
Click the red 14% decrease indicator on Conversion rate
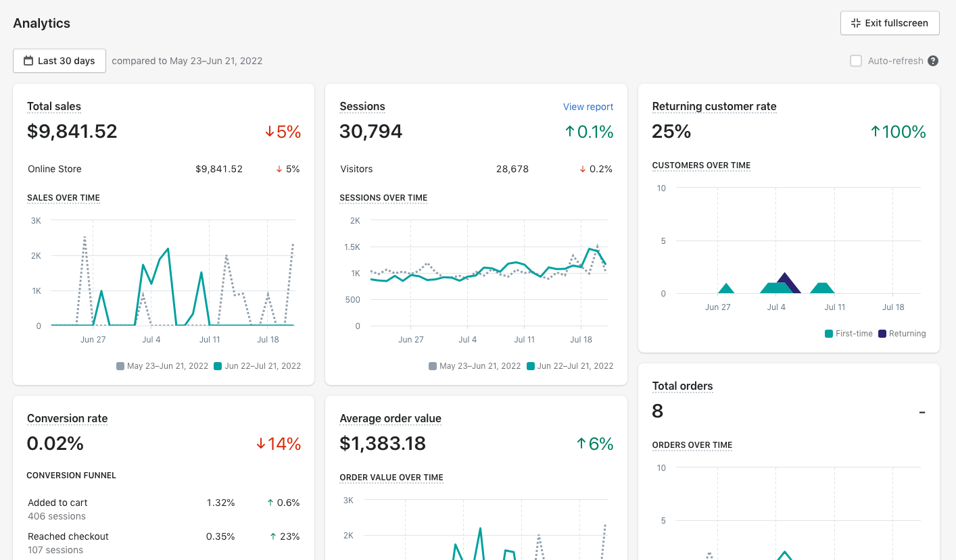coord(278,444)
